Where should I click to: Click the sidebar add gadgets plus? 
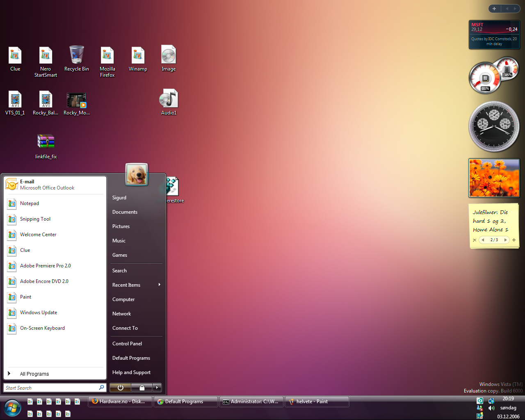tap(494, 9)
